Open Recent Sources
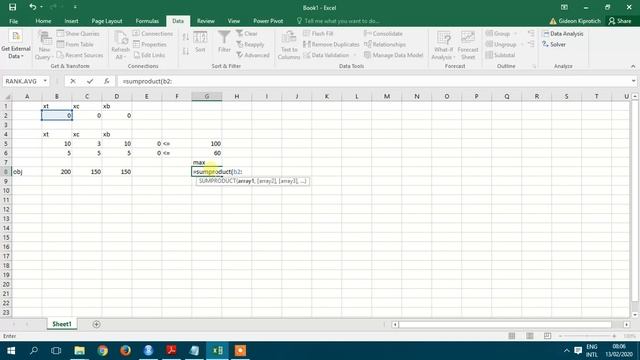This screenshot has height=360, width=640. point(80,55)
